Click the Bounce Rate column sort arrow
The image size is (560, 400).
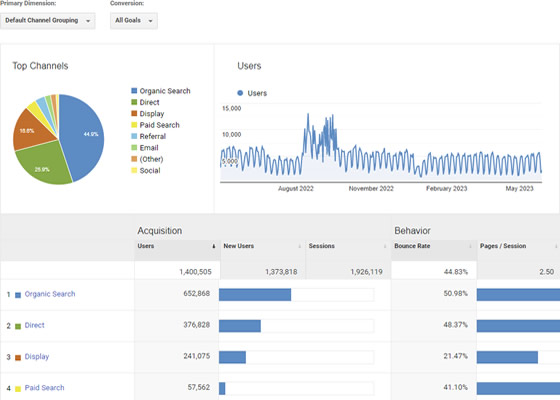coord(470,246)
